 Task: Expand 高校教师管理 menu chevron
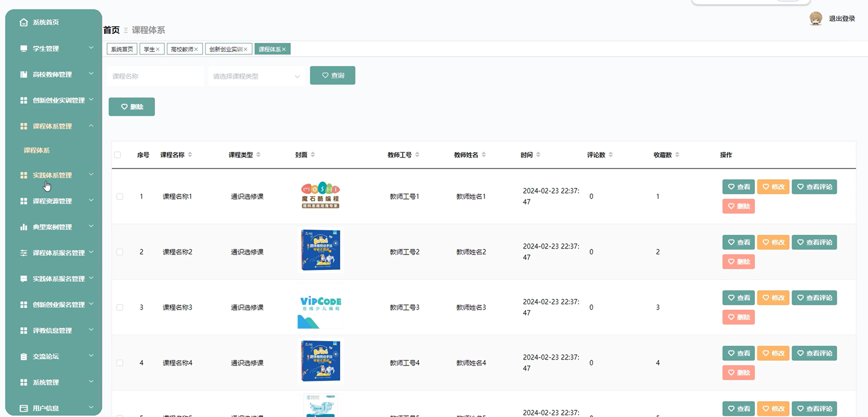pos(91,73)
